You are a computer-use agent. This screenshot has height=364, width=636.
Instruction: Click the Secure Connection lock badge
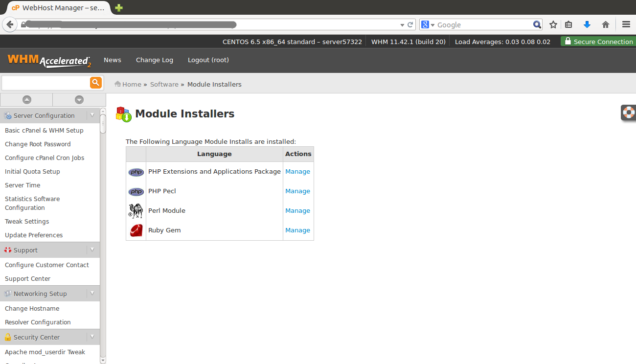[598, 42]
